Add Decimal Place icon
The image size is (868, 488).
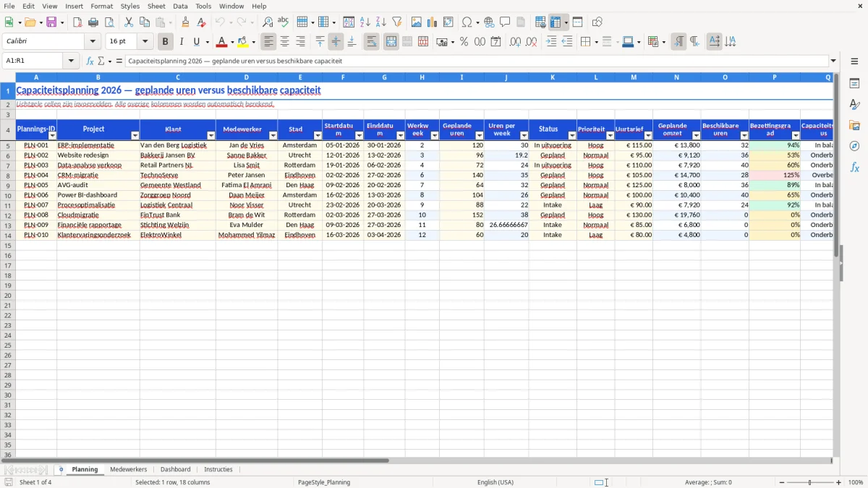(x=515, y=42)
